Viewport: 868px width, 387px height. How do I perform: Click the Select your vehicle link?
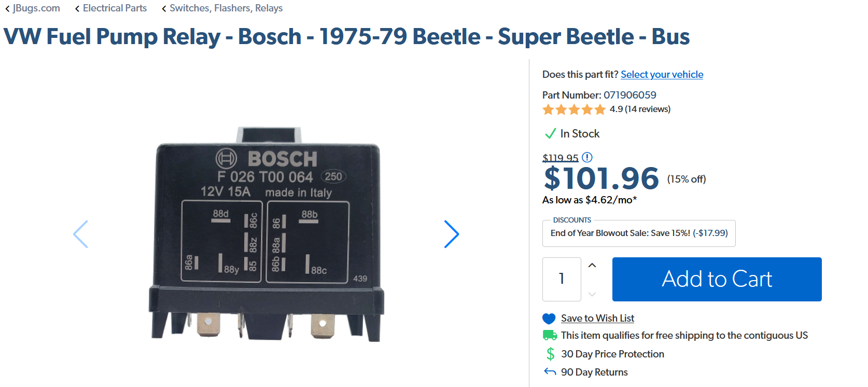coord(662,74)
